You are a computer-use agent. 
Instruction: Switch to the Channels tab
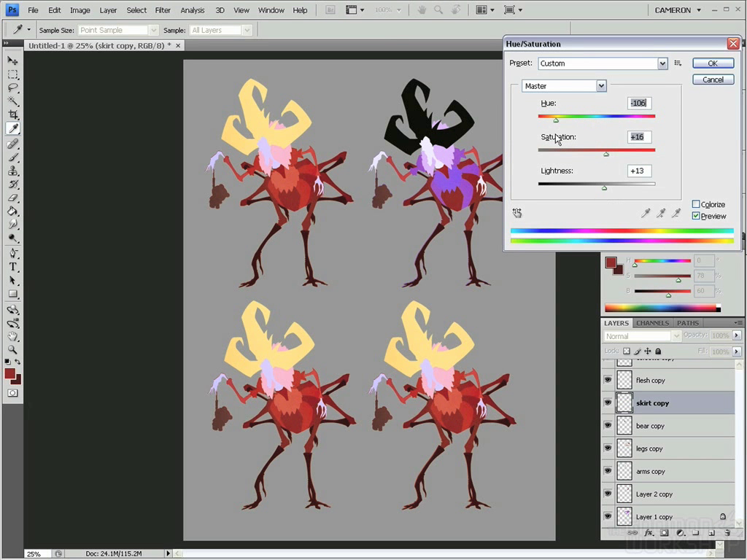pos(652,323)
